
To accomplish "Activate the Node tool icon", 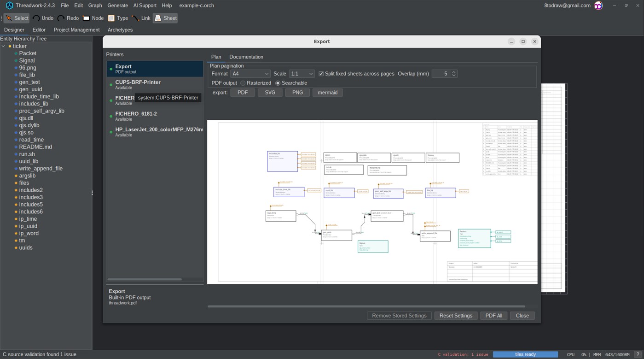I will 86,18.
